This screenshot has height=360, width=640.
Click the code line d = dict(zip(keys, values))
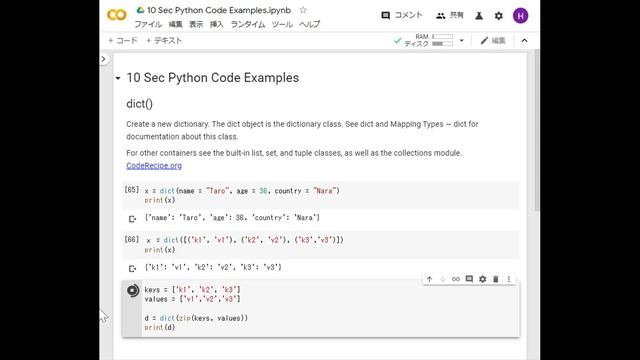point(196,318)
